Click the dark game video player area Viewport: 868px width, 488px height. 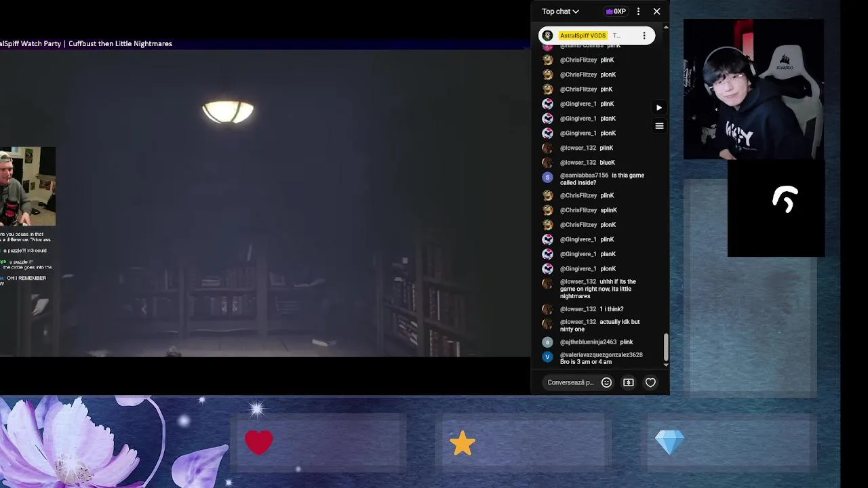[264, 203]
